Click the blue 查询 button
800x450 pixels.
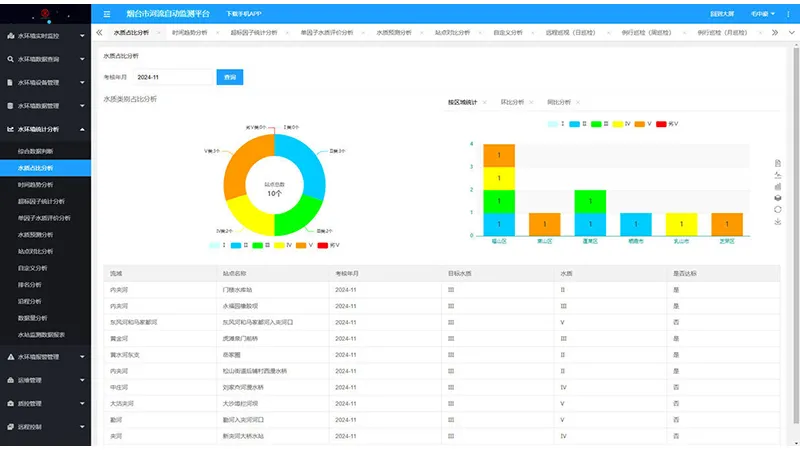point(230,77)
